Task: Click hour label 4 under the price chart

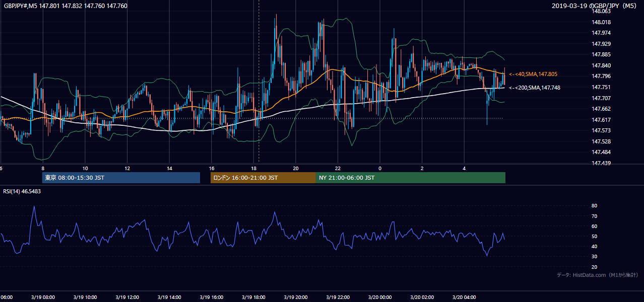Action: point(464,169)
